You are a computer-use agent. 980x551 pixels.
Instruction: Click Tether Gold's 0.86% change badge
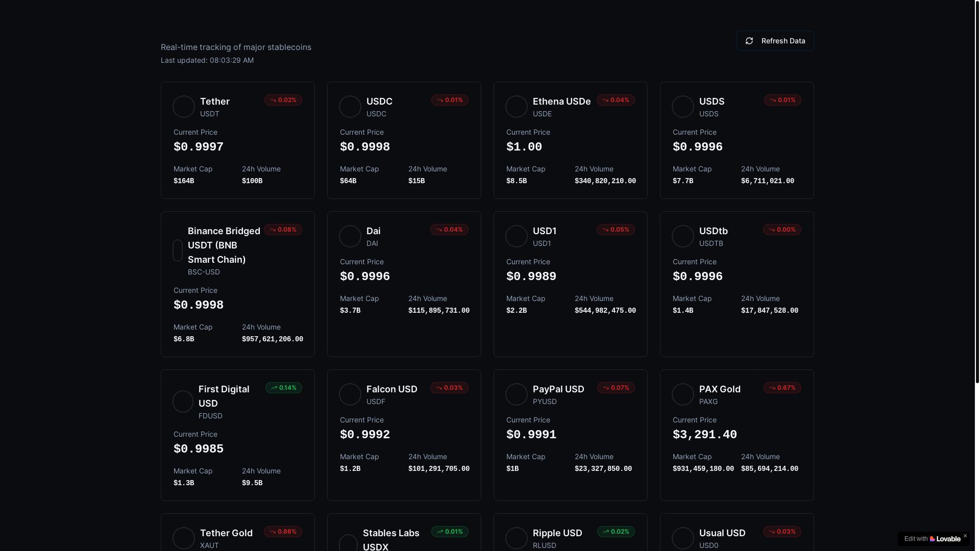(283, 532)
